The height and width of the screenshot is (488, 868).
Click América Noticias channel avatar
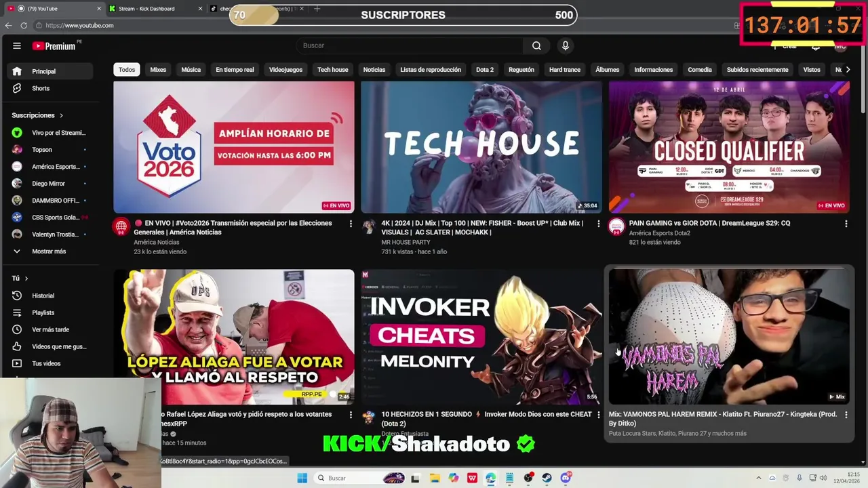coord(121,226)
